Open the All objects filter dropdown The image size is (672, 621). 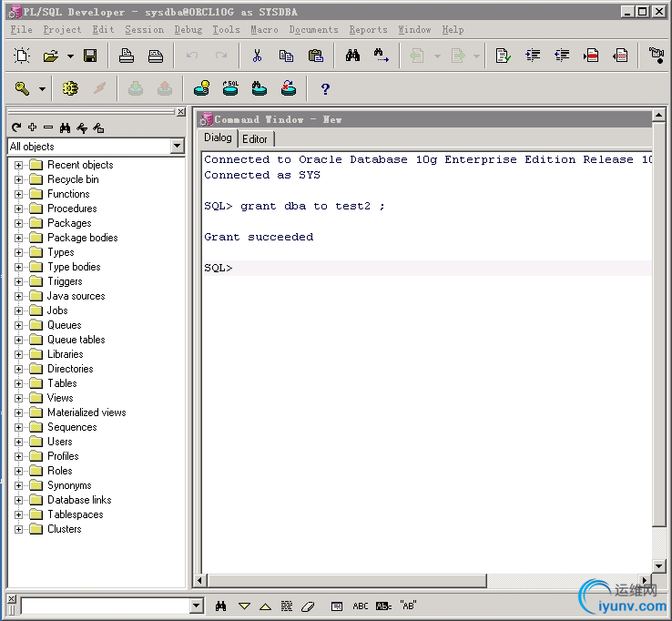point(177,146)
